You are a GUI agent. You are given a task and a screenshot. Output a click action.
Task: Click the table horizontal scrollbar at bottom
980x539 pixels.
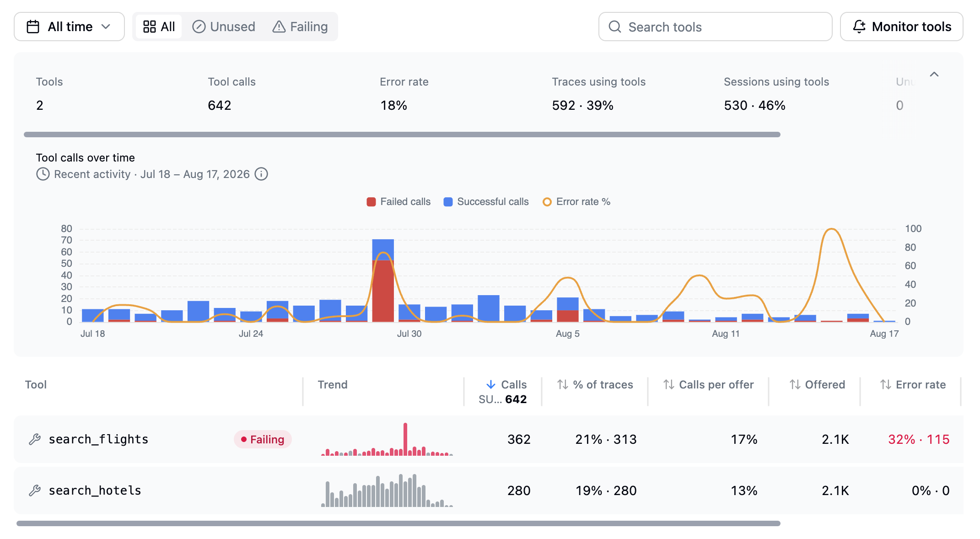pyautogui.click(x=398, y=523)
